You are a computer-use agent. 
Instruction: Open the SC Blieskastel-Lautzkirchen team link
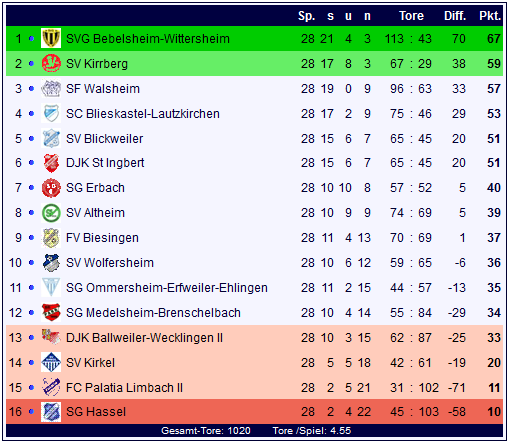tap(143, 114)
